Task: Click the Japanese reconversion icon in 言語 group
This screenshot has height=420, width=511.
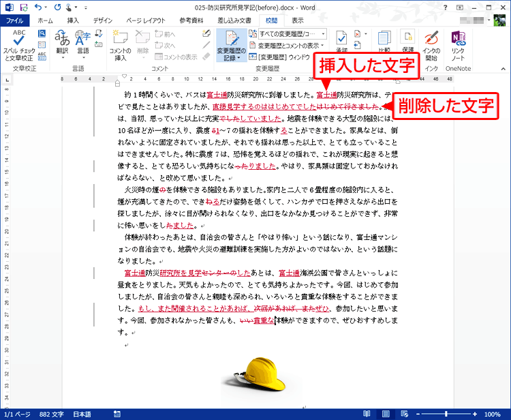Action: click(x=98, y=33)
